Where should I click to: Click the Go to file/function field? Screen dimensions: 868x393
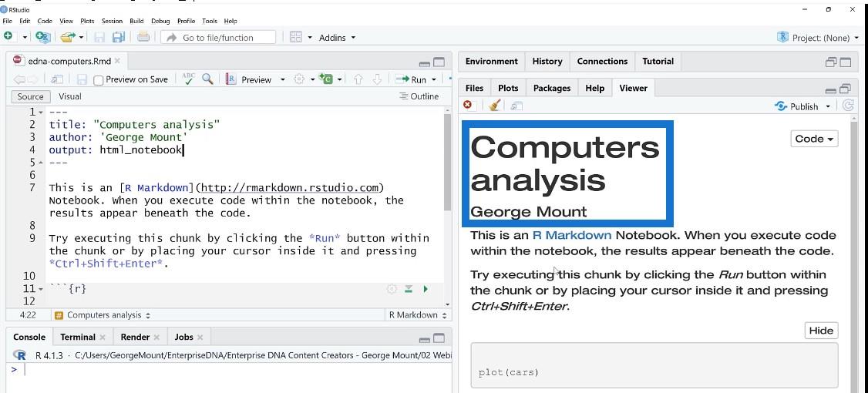(x=218, y=37)
